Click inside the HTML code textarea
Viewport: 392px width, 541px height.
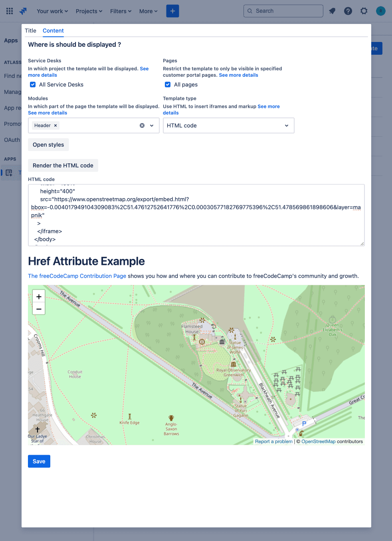pyautogui.click(x=196, y=215)
